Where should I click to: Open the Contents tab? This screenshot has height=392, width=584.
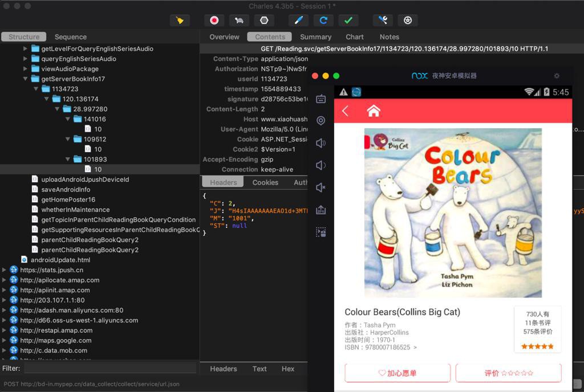click(270, 37)
